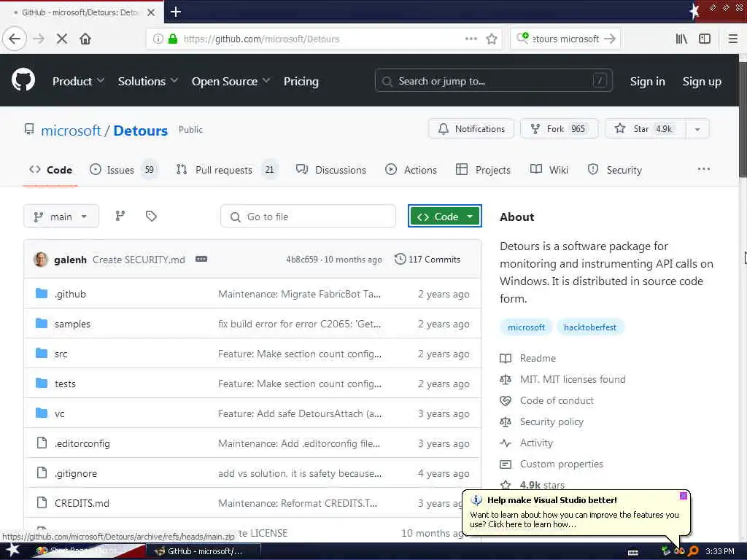Bookmark this page with the star icon
The width and height of the screenshot is (747, 560).
click(x=492, y=39)
